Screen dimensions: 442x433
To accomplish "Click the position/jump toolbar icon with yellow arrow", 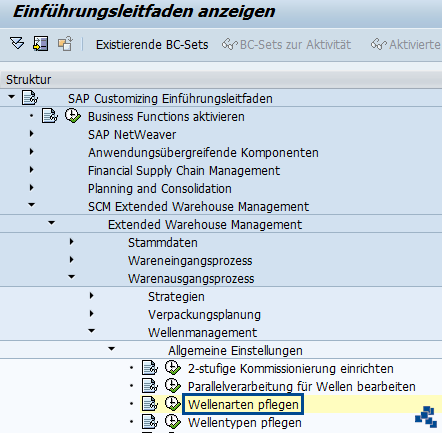I will pos(41,44).
